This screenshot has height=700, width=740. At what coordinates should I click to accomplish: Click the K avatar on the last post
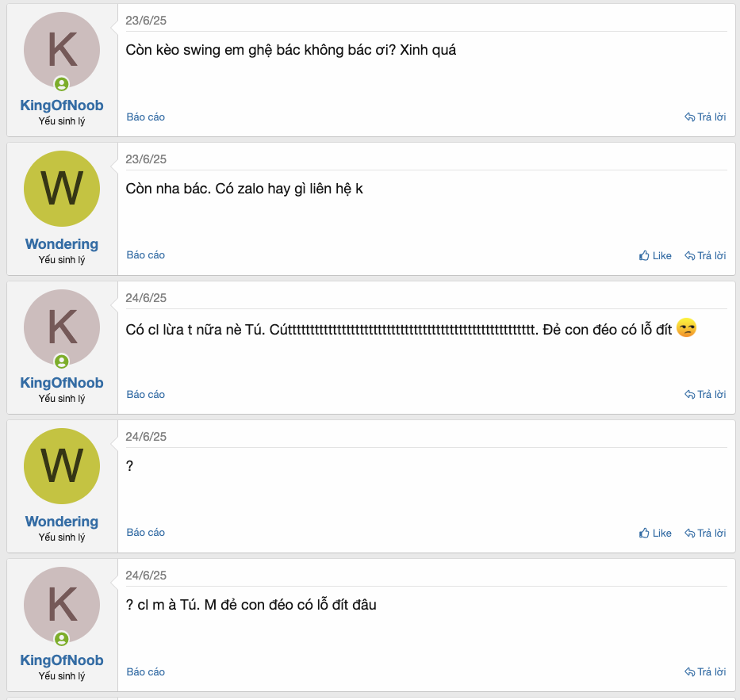62,605
